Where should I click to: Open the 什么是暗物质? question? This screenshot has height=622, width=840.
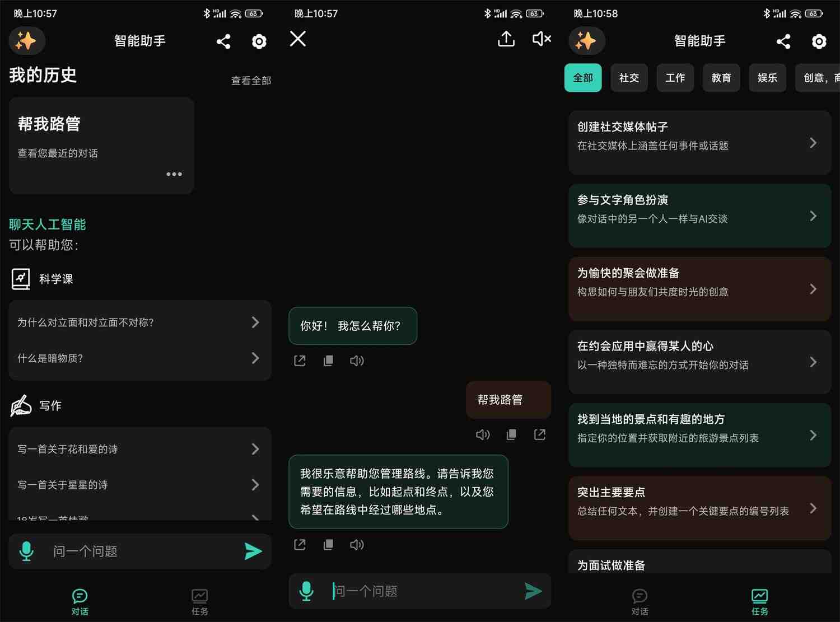pos(140,358)
